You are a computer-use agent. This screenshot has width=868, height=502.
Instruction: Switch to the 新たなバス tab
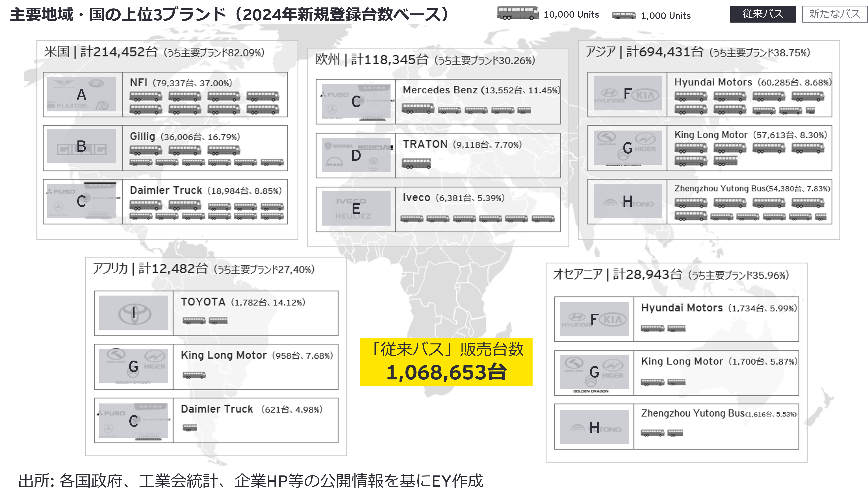pos(834,14)
